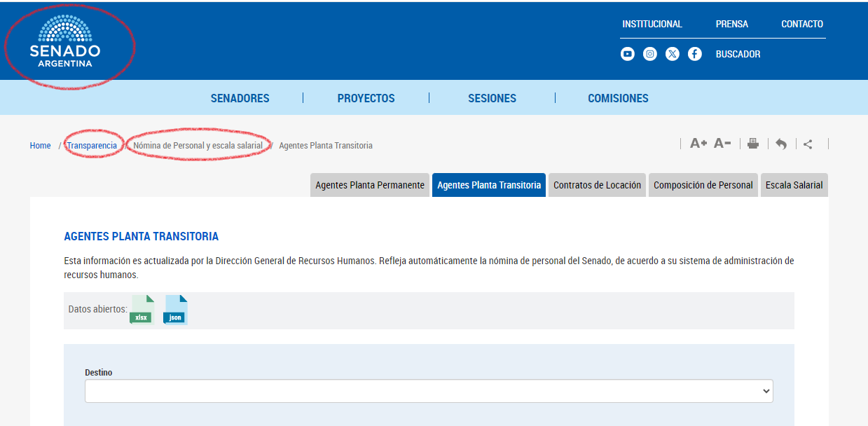Download the json open data file
Viewport: 868px width, 426px height.
175,310
